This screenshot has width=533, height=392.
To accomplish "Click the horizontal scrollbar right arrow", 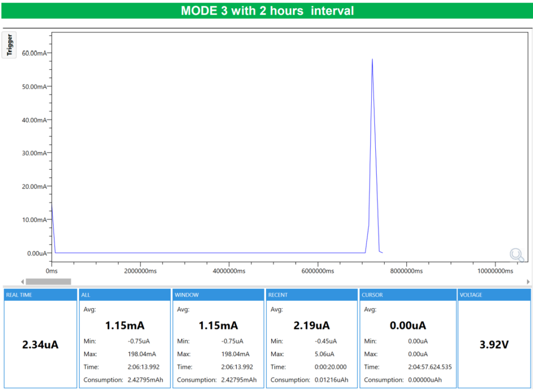I will pos(528,282).
